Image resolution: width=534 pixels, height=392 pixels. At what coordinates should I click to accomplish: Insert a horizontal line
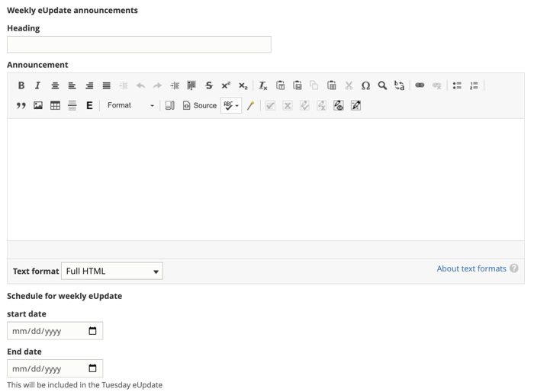point(72,105)
